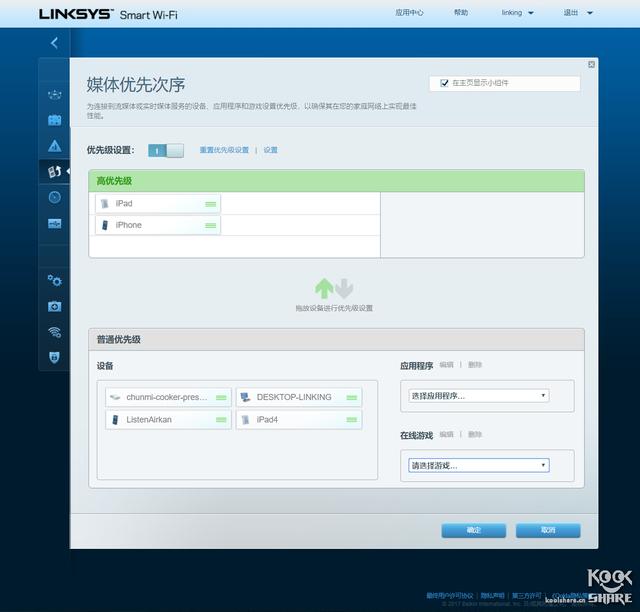This screenshot has width=640, height=612.
Task: Open the Troubleshooting first-aid camera icon
Action: point(55,306)
